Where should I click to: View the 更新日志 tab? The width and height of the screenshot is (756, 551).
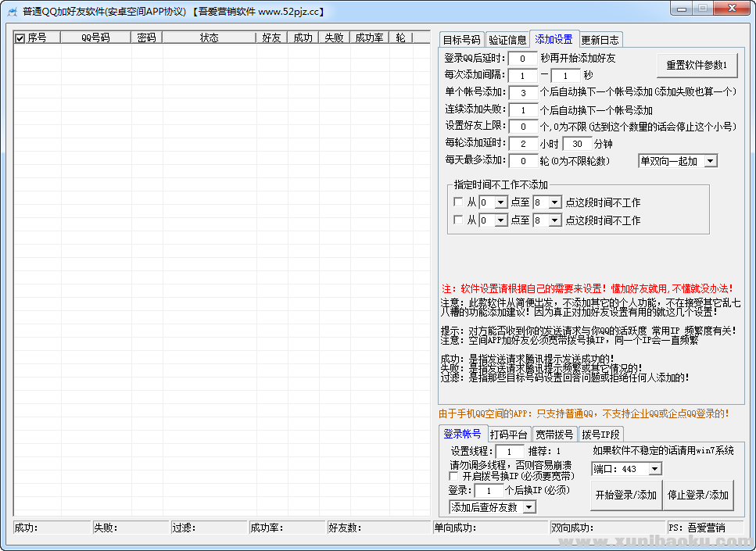point(600,40)
